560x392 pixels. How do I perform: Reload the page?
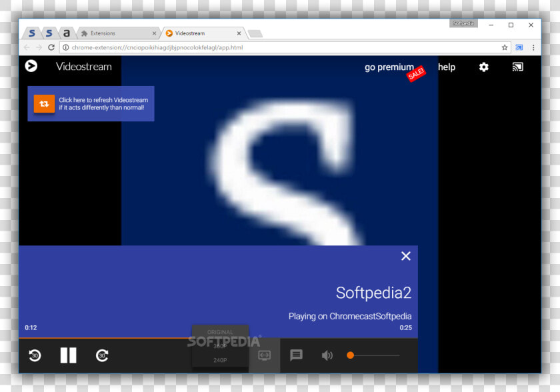[x=51, y=47]
